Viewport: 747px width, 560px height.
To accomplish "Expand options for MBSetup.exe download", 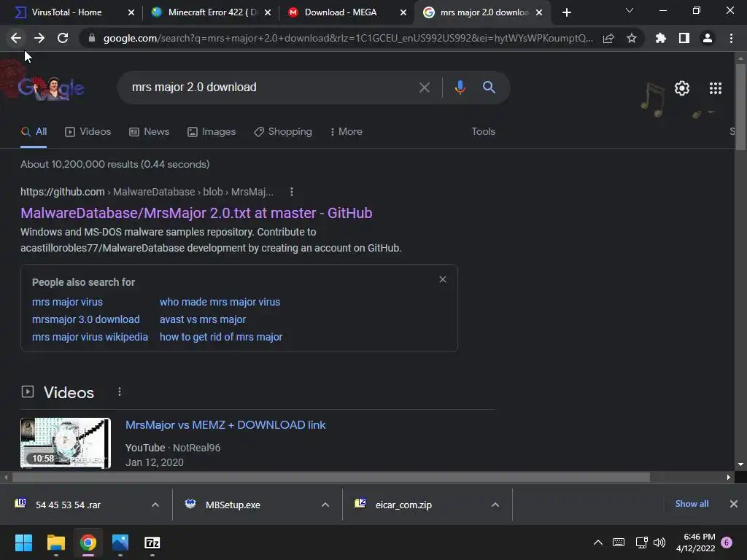I will [325, 505].
